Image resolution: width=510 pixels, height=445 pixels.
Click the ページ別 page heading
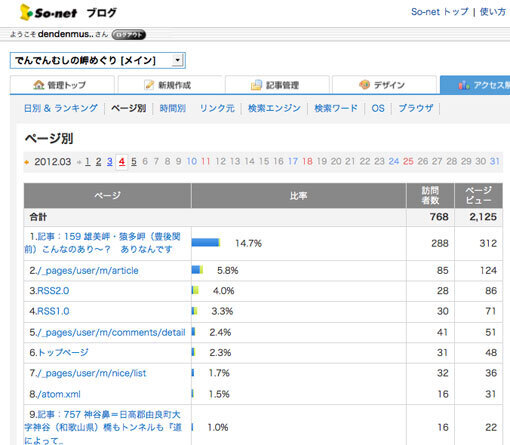(49, 138)
